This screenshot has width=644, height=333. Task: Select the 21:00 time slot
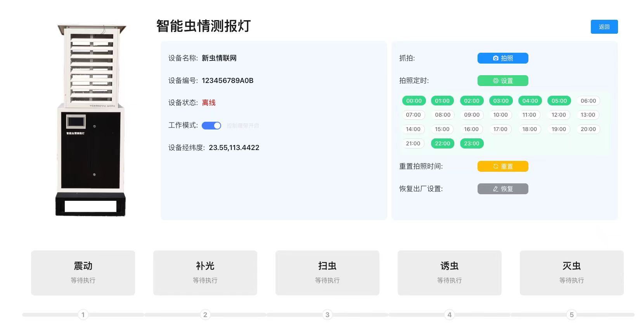pyautogui.click(x=413, y=143)
